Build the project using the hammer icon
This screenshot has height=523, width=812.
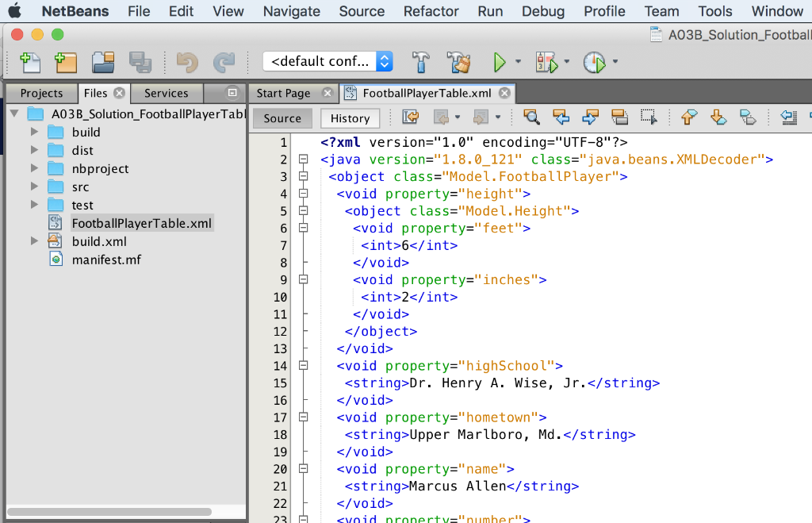420,62
